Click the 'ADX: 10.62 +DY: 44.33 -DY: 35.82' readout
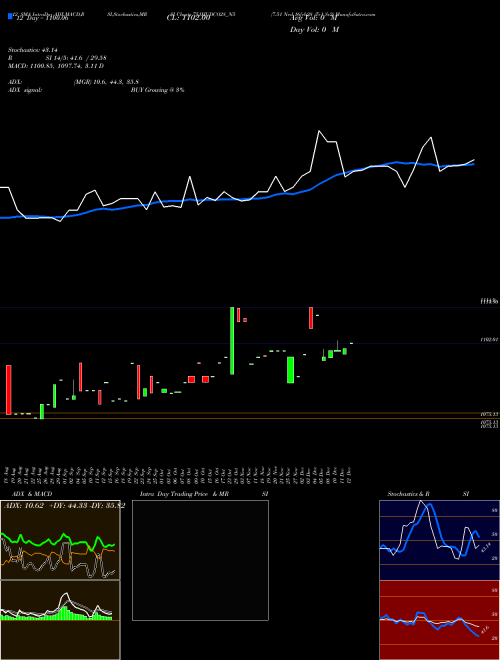 click(x=64, y=505)
